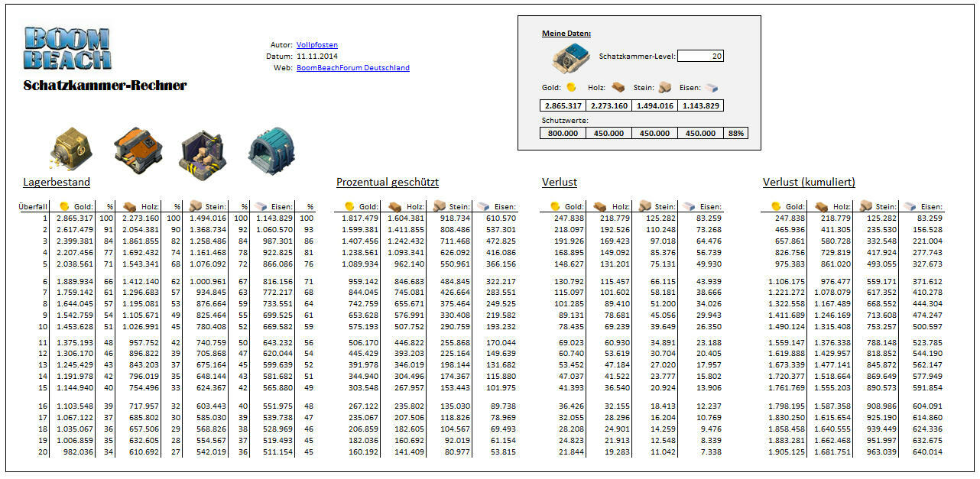Click the Lagerbestand section heading
The image size is (980, 479).
tap(57, 182)
